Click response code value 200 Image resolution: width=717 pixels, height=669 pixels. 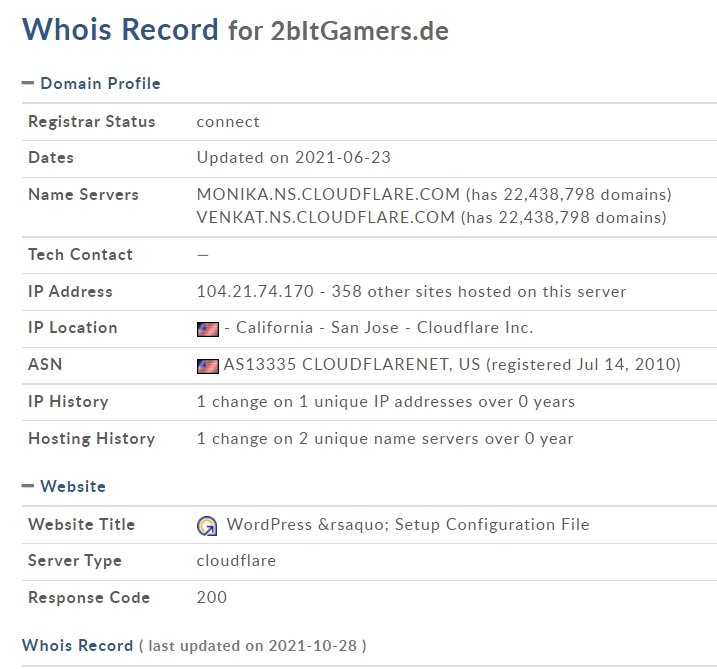point(212,597)
